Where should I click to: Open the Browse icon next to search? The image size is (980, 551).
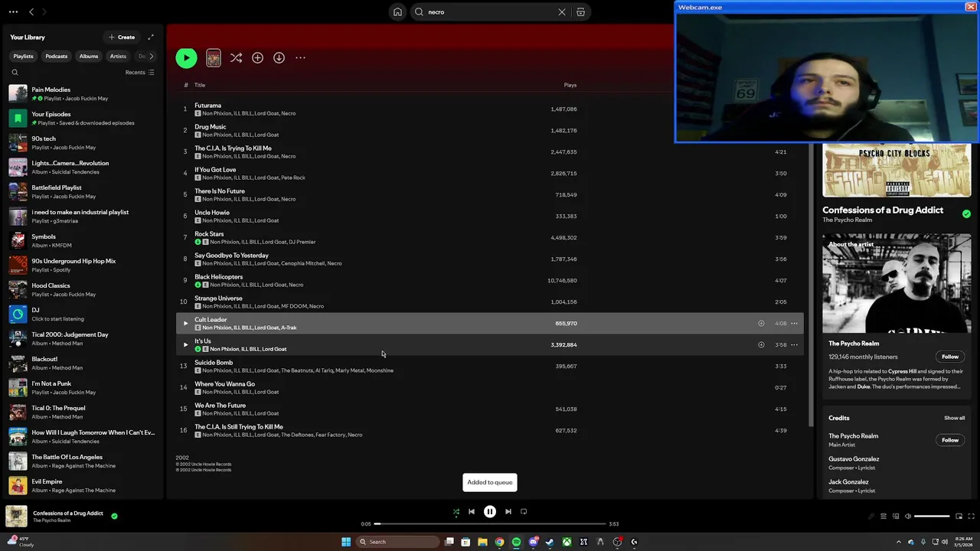coord(580,12)
